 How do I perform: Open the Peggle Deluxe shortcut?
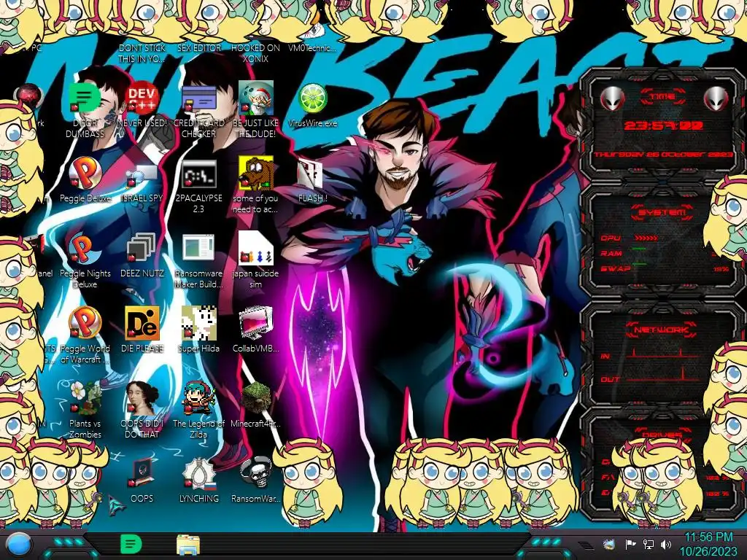pos(85,174)
